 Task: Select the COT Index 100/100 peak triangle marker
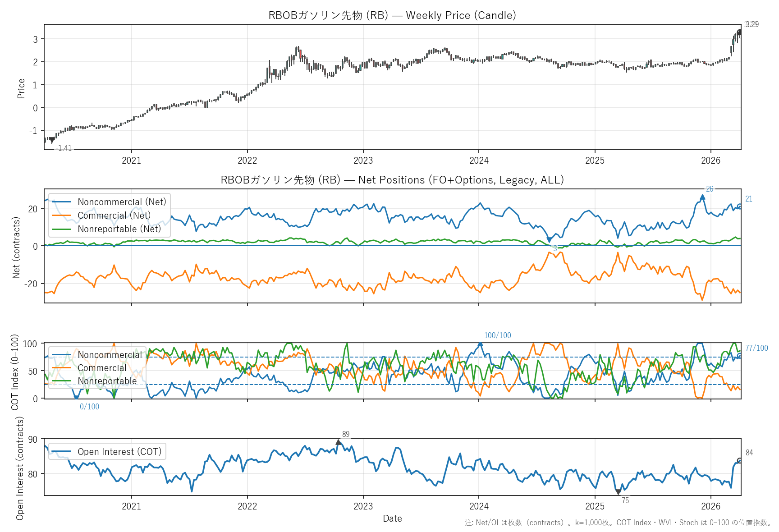480,344
